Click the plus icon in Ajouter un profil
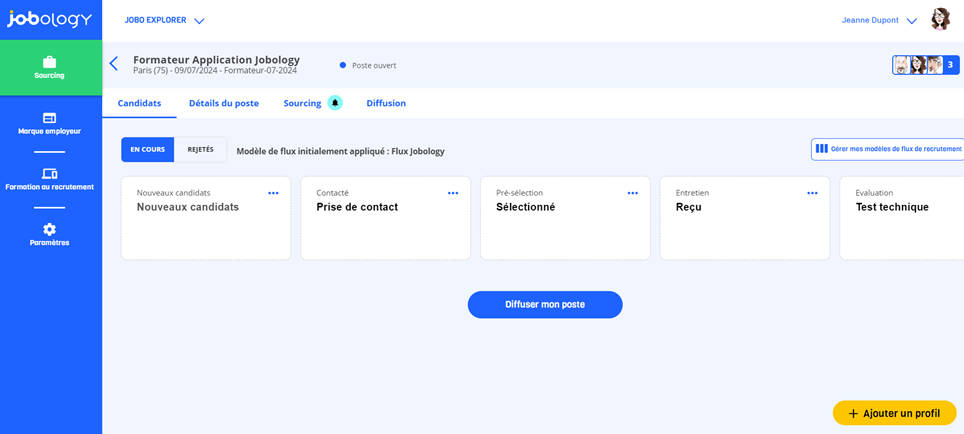This screenshot has width=964, height=434. point(853,414)
